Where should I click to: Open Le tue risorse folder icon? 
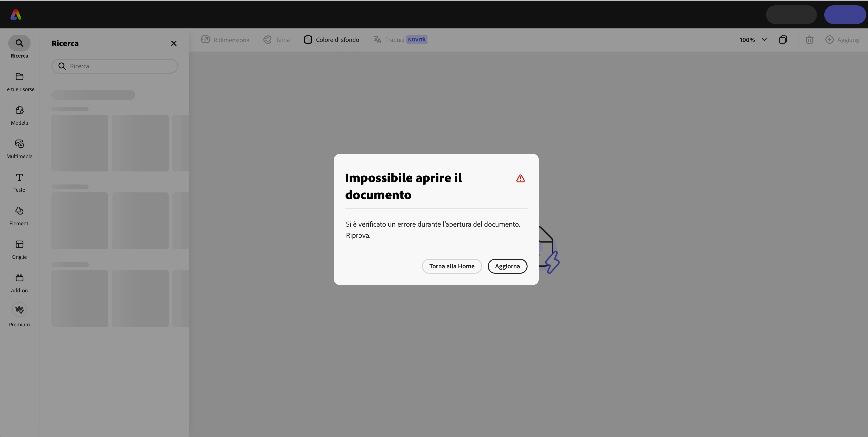coord(19,77)
